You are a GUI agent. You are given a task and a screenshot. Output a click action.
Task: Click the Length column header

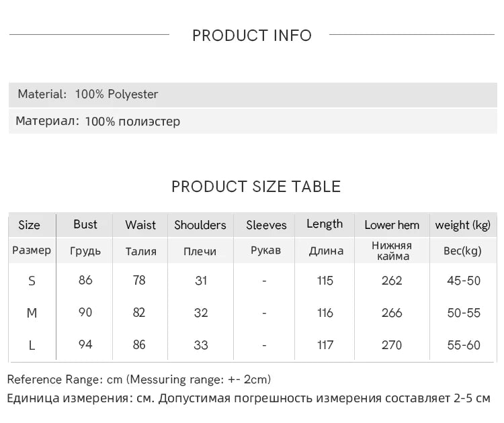[x=325, y=224]
